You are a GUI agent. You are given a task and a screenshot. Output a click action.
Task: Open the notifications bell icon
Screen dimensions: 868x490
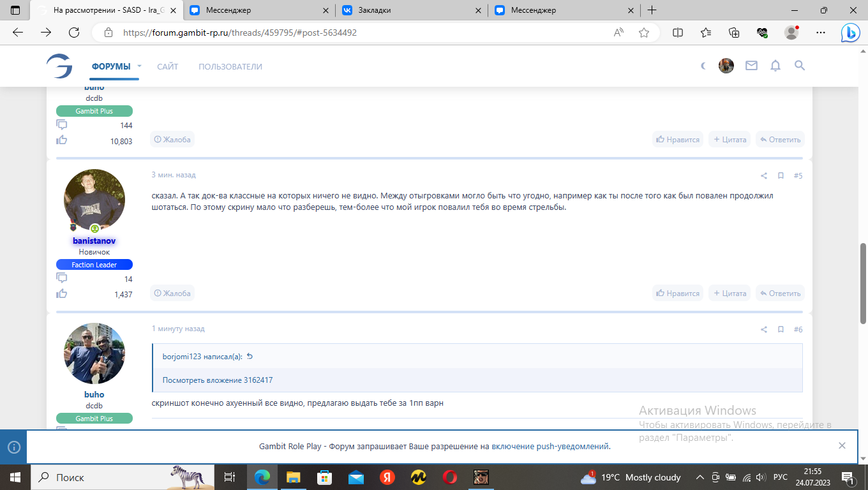tap(775, 66)
